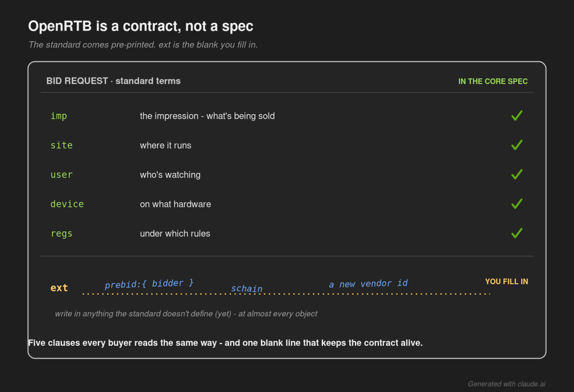Click the 'OpenRTB is a contract' title
Viewport: 574px width, 392px height.
point(141,26)
